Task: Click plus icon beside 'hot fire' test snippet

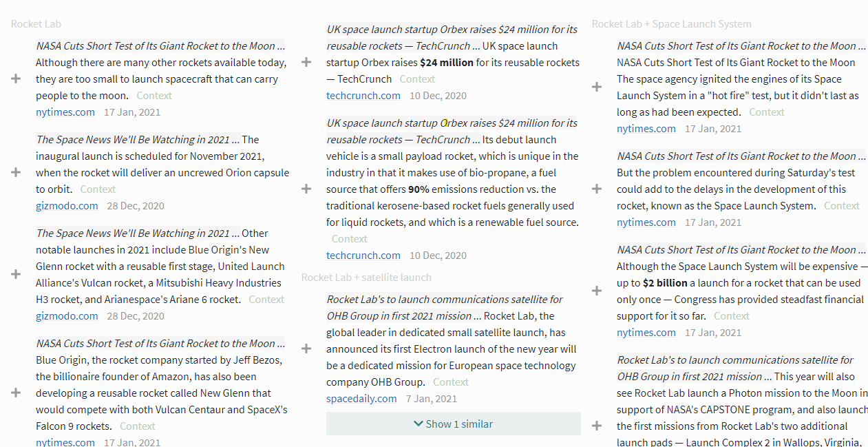Action: click(597, 87)
